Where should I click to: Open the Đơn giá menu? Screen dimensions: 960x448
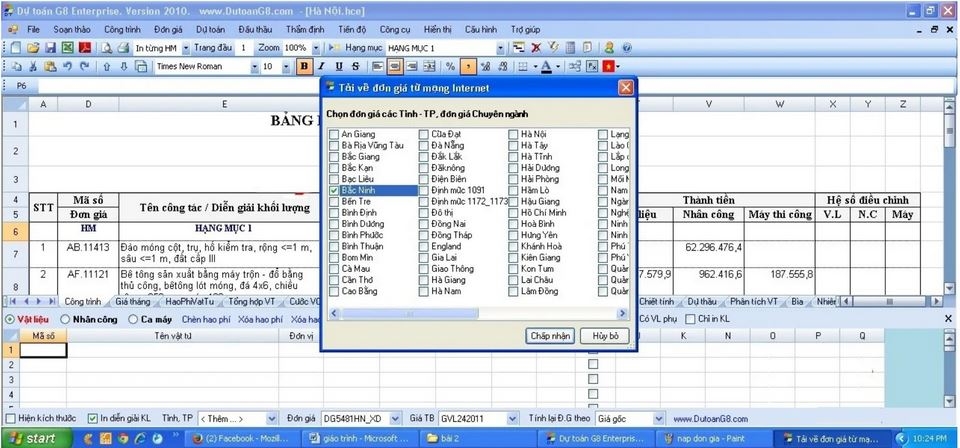pos(168,29)
